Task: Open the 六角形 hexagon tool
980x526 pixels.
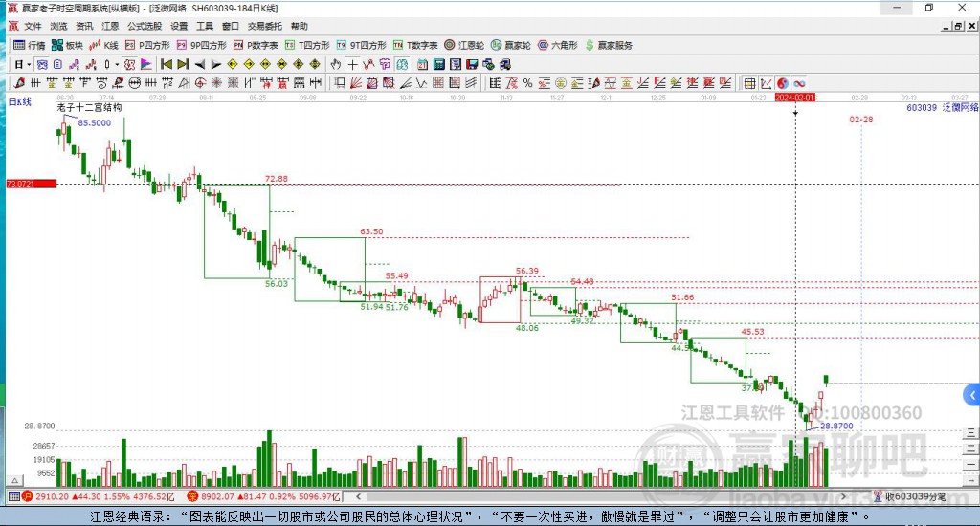Action: click(558, 45)
